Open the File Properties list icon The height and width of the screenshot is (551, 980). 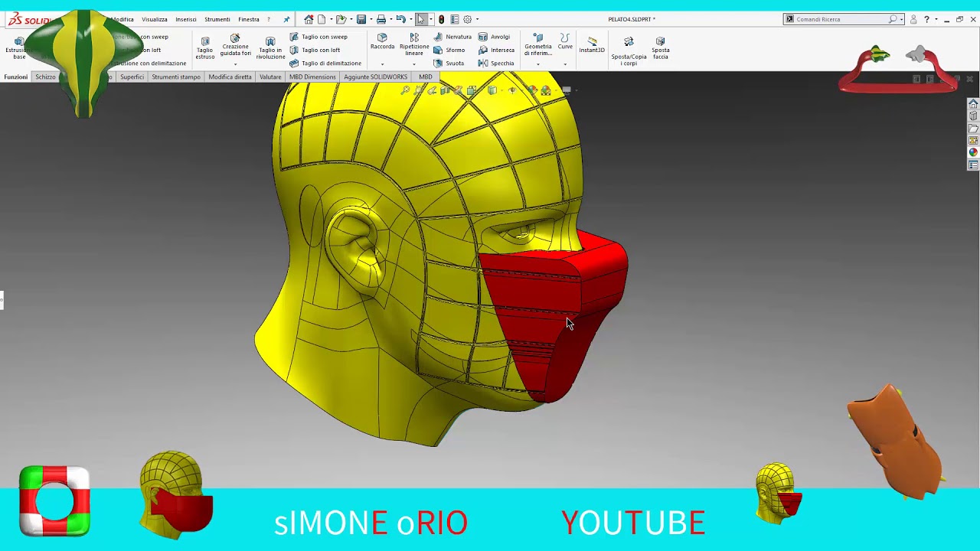pos(455,19)
